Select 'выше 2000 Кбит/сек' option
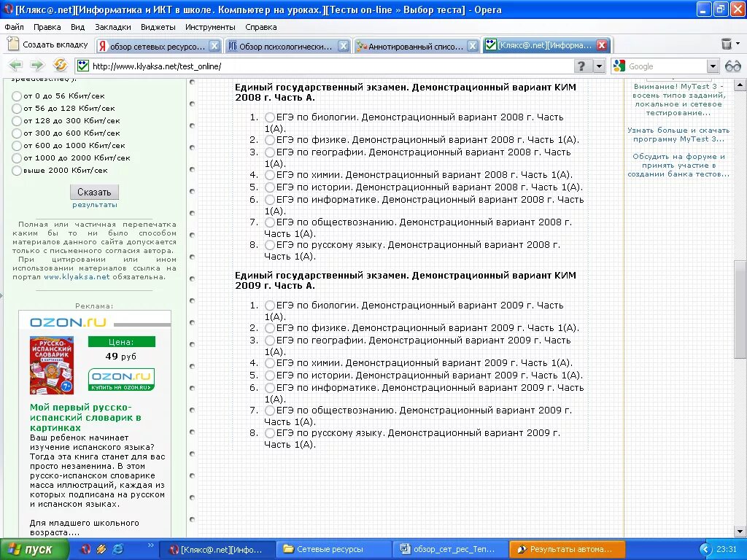The width and height of the screenshot is (747, 560). (17, 171)
